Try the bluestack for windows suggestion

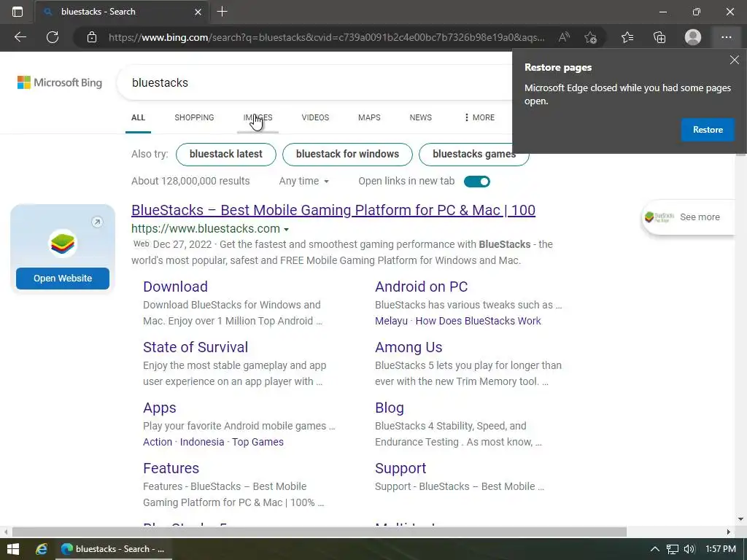[347, 155]
